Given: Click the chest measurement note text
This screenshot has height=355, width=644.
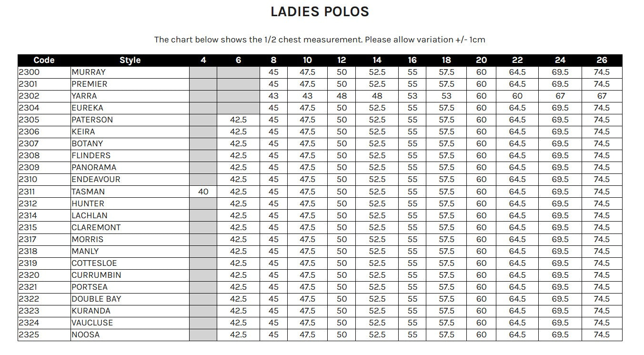Looking at the screenshot, I should tap(320, 40).
